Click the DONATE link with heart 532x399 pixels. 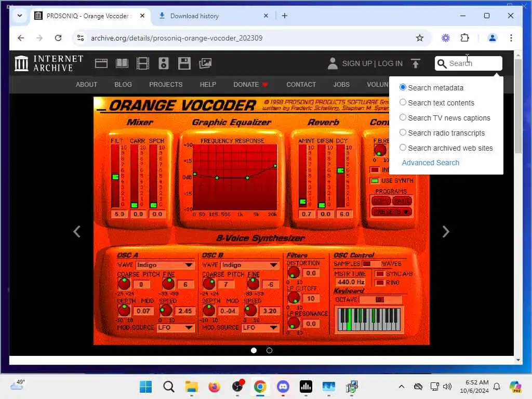tap(250, 85)
